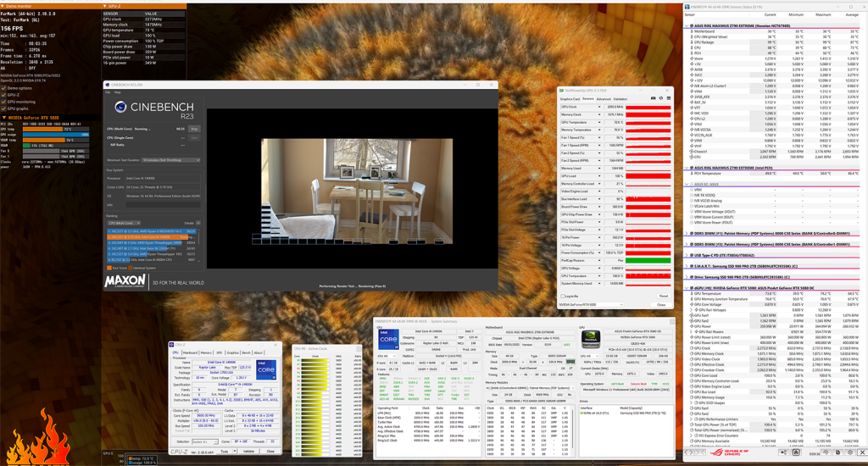Click the green PerfCap Reason graph bar in GPU-Z
This screenshot has height=466, width=868.
(648, 260)
